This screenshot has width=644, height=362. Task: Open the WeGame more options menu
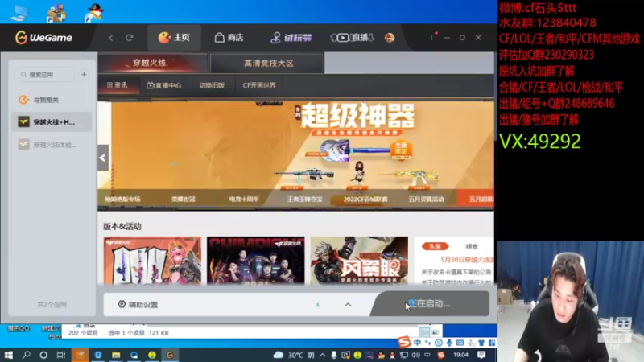pos(431,37)
